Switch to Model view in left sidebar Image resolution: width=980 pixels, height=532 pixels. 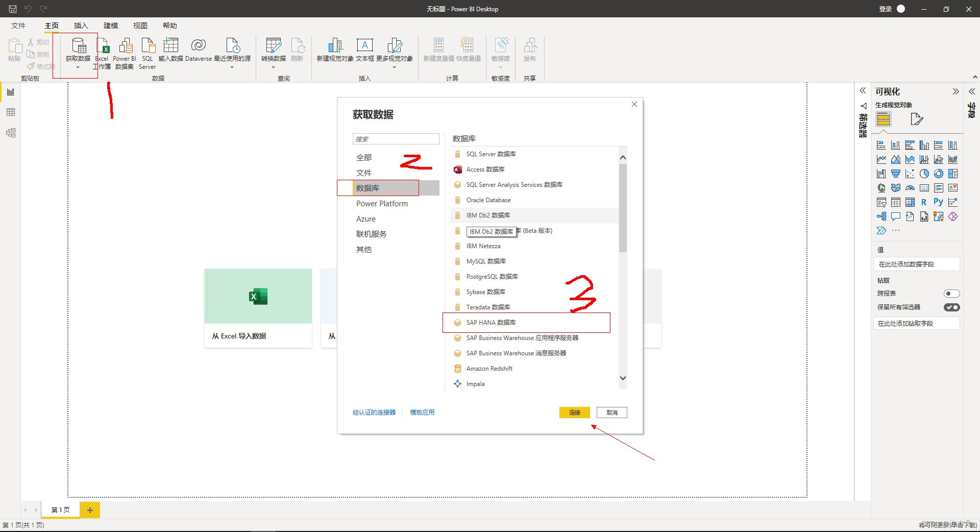tap(11, 133)
